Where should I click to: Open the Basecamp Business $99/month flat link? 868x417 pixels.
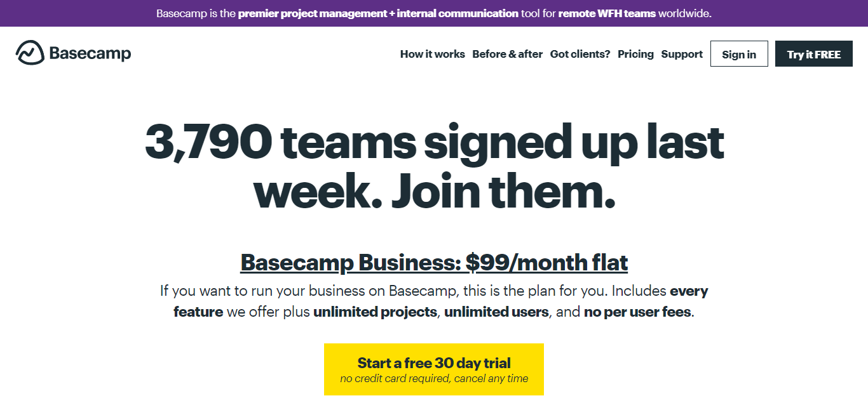[434, 262]
